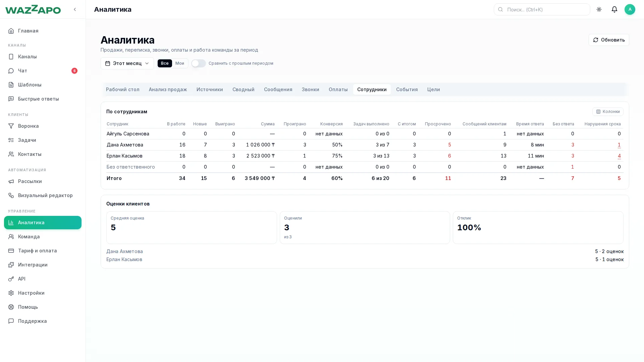Click the Помощь lifebuoy icon

(x=11, y=307)
